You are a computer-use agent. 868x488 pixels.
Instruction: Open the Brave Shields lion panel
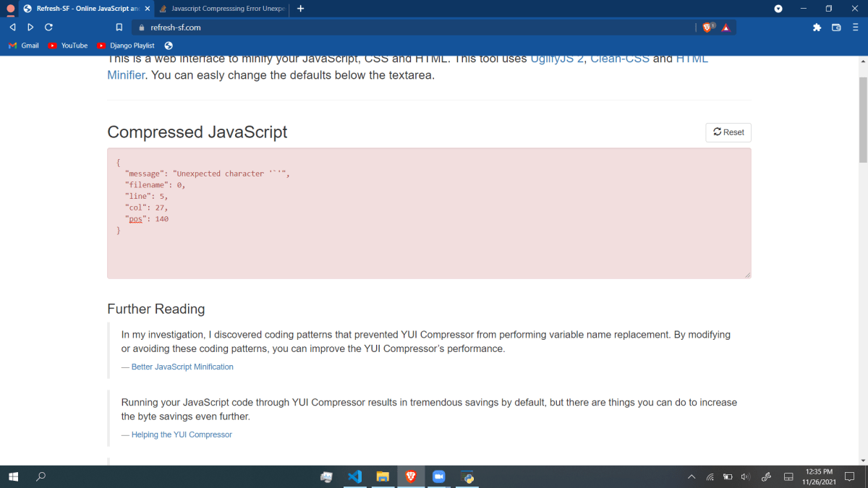coord(707,27)
